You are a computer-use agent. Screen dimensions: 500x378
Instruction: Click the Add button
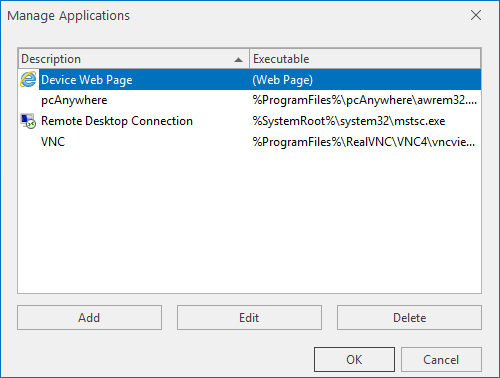pyautogui.click(x=89, y=318)
